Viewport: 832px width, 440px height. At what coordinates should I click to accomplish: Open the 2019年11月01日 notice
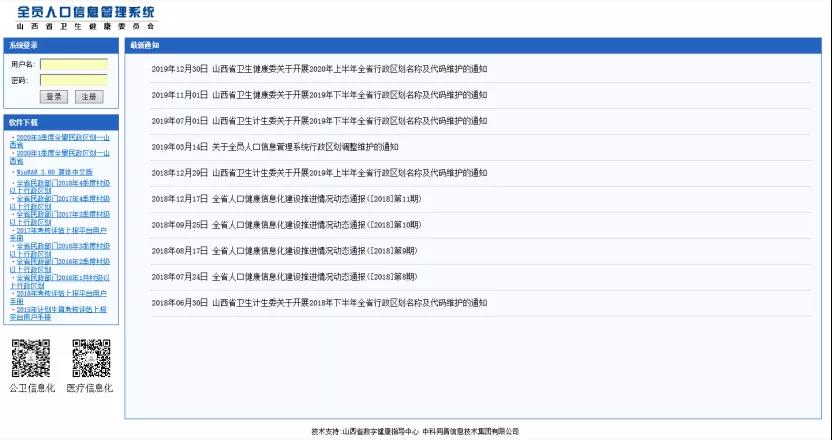click(x=320, y=95)
